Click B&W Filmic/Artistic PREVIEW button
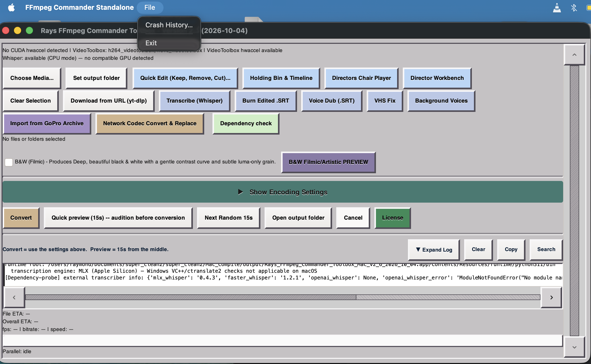This screenshot has width=591, height=364. tap(329, 162)
